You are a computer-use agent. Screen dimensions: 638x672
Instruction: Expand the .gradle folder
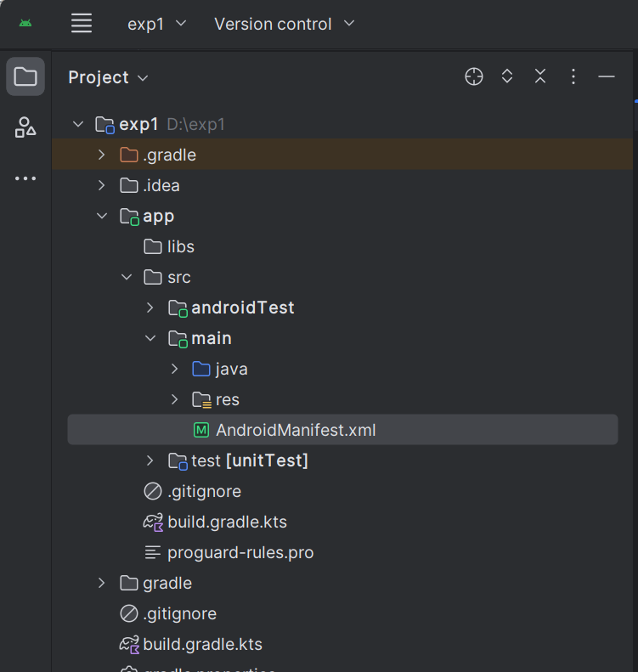click(x=102, y=155)
